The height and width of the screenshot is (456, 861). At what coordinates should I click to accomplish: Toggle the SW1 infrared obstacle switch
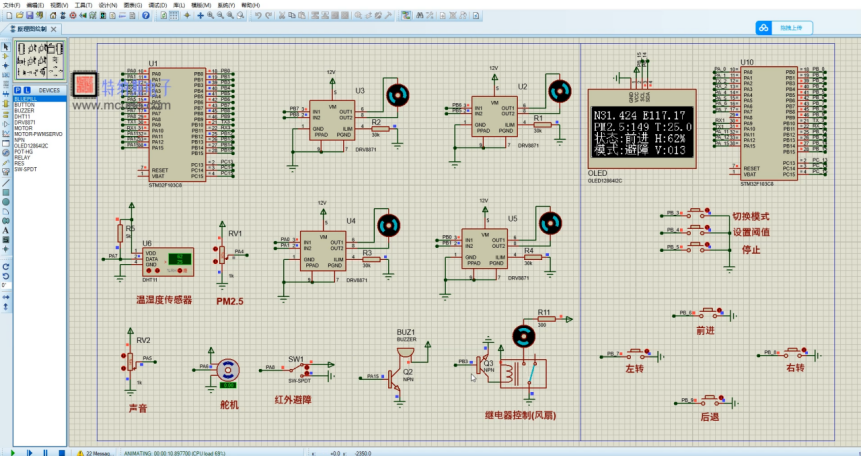pos(300,369)
